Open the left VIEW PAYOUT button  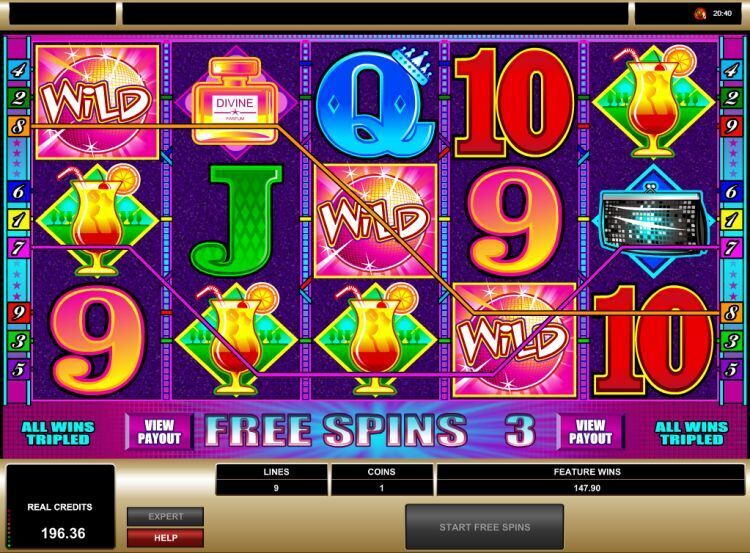tap(159, 432)
